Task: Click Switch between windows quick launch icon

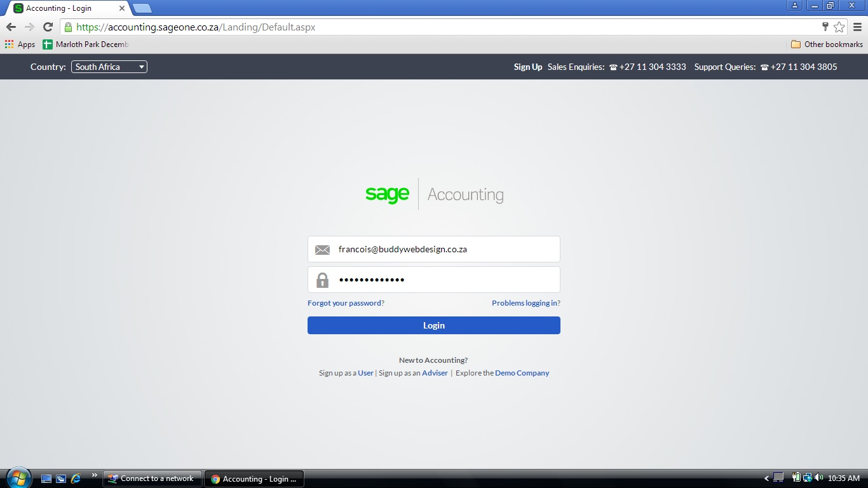Action: point(61,478)
